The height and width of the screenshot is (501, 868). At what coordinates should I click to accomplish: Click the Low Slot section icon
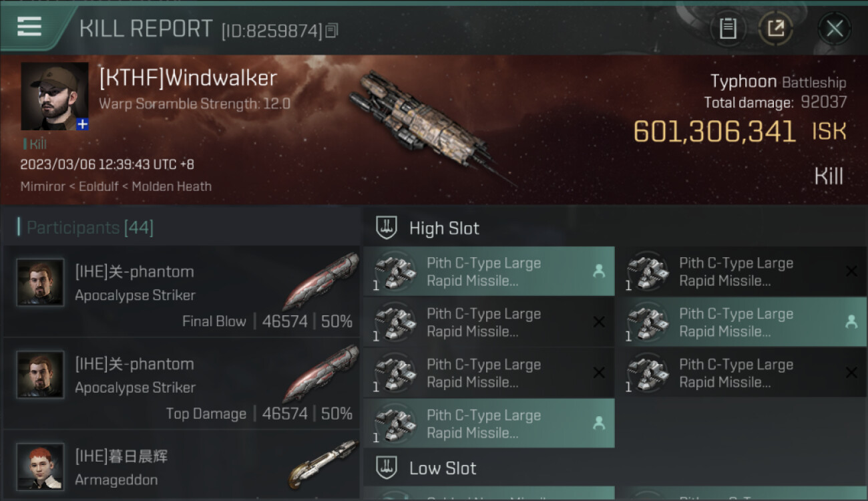click(387, 468)
